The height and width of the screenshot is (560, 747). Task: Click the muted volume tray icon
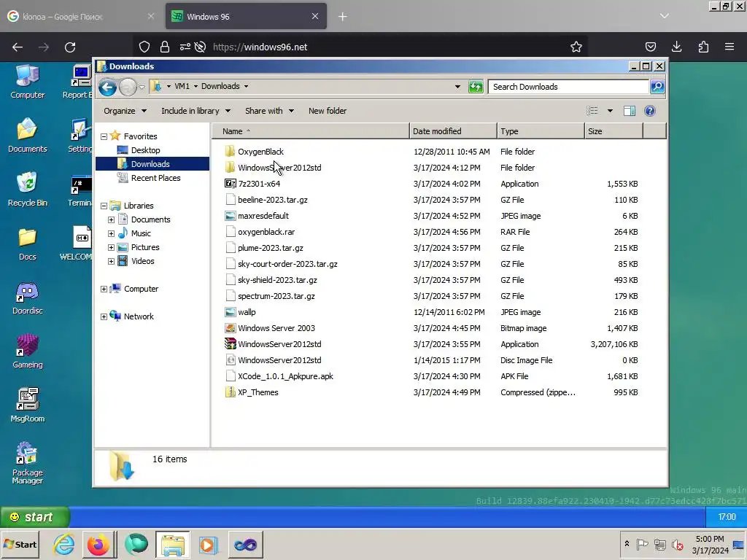click(678, 544)
